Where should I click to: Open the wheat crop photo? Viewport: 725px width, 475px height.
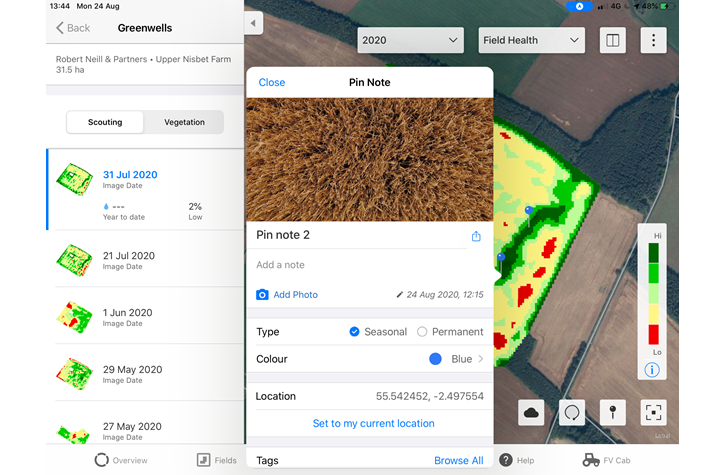[x=370, y=160]
